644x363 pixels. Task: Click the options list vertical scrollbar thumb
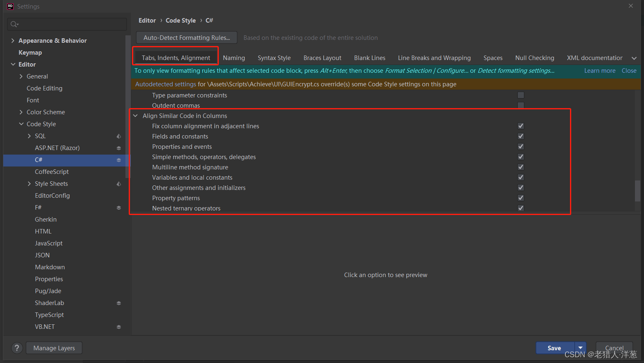tap(637, 191)
